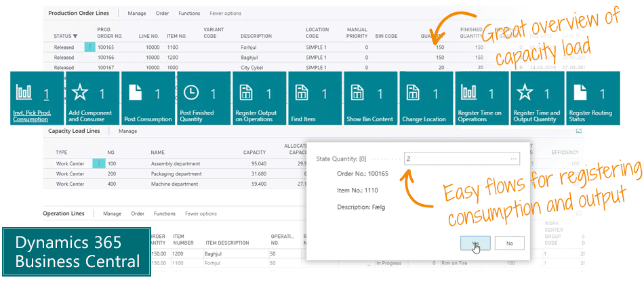This screenshot has height=284, width=644.
Task: Select production order 100166 cell
Action: click(x=106, y=58)
